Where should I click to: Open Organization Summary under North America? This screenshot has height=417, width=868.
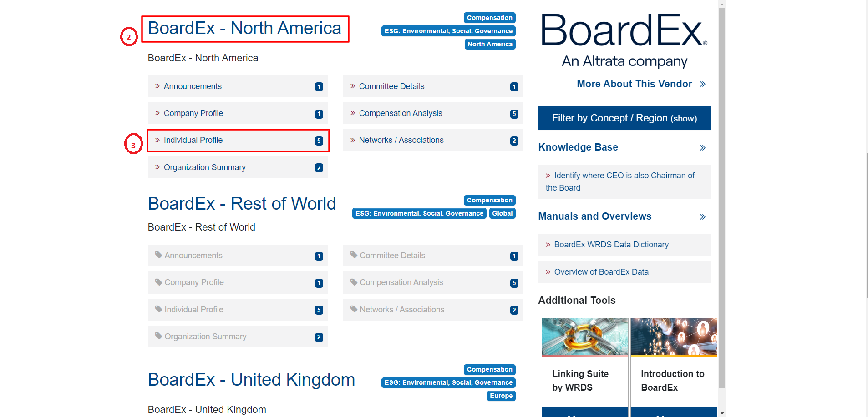[x=238, y=167]
